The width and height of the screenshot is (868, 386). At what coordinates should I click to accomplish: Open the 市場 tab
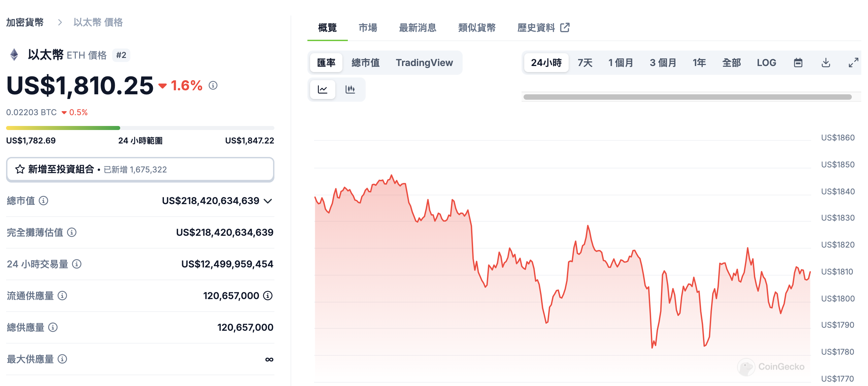[368, 28]
